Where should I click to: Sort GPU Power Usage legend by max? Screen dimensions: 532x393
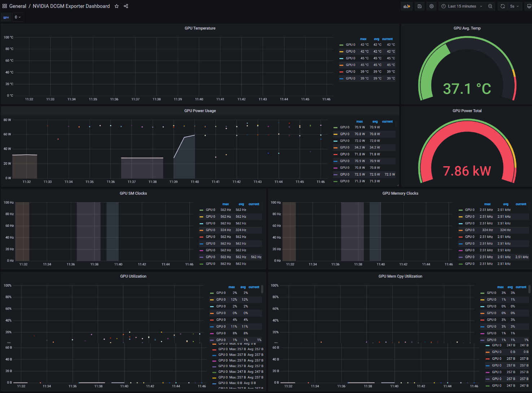359,122
